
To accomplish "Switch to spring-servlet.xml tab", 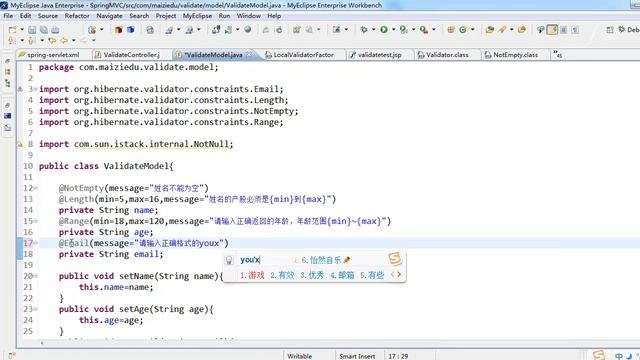I will [x=49, y=55].
